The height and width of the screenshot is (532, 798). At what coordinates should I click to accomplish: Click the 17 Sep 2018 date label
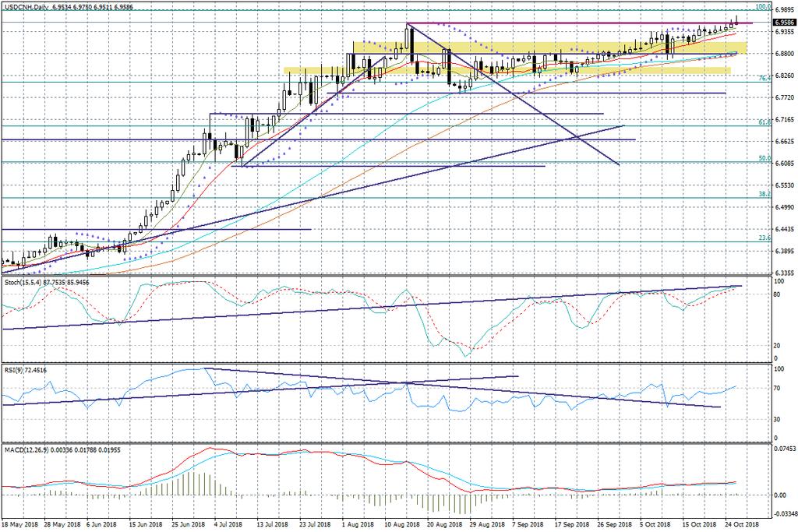tap(571, 524)
